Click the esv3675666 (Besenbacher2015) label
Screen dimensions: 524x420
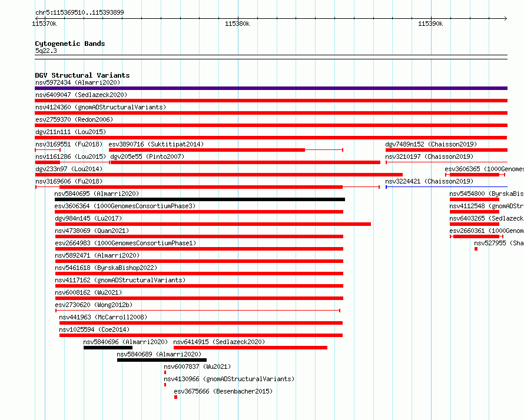pyautogui.click(x=223, y=391)
